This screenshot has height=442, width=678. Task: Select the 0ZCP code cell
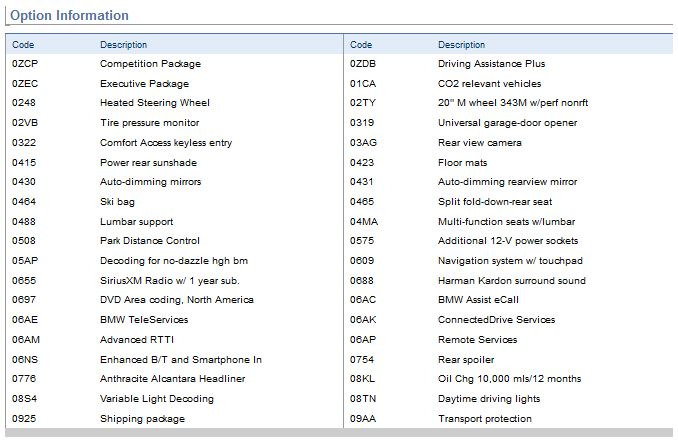[x=25, y=64]
